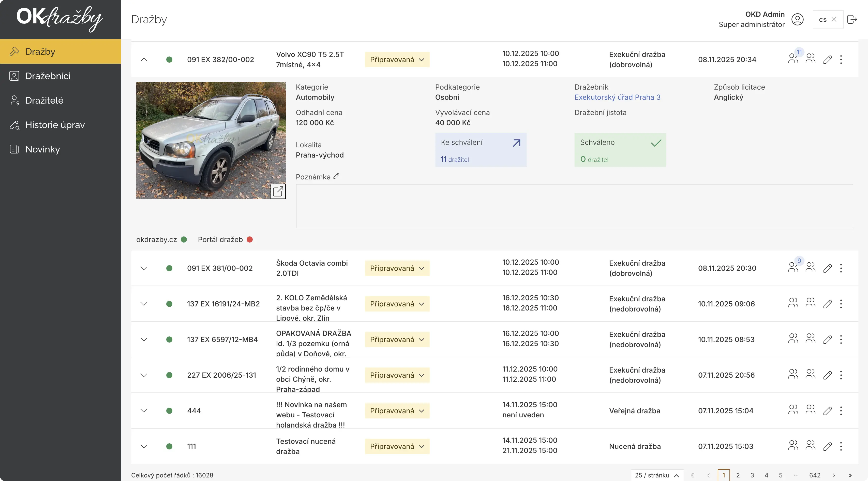Open Novinky in sidebar

61,149
